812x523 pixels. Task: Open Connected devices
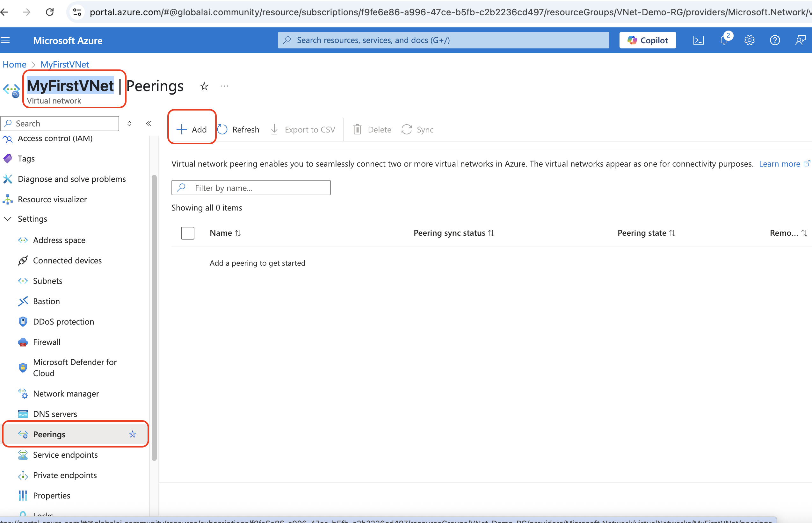[67, 261]
